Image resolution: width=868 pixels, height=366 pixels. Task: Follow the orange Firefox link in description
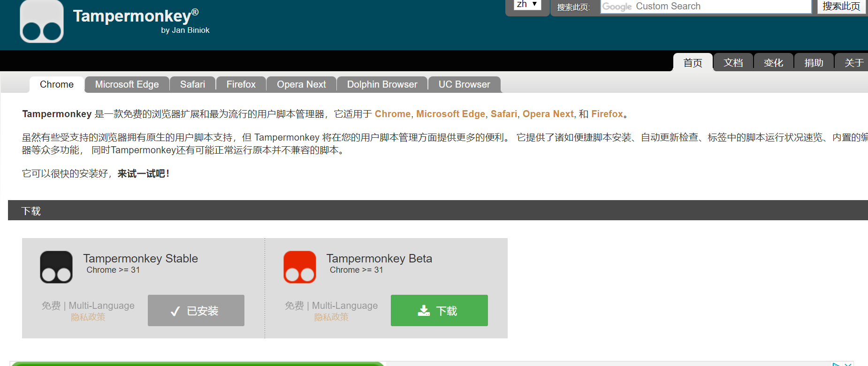click(607, 114)
